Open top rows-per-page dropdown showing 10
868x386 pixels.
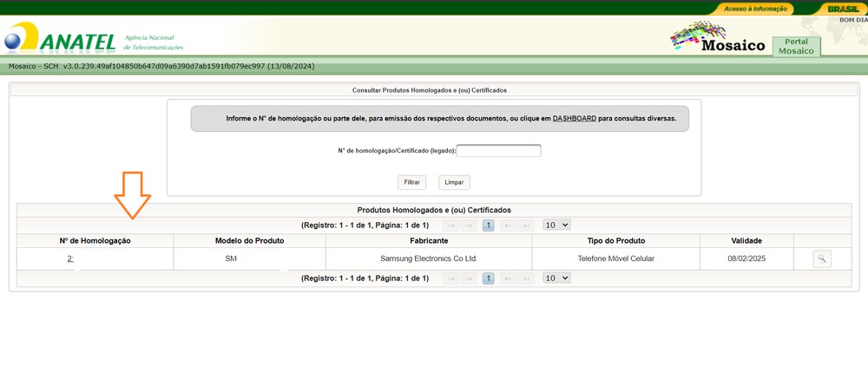point(556,225)
